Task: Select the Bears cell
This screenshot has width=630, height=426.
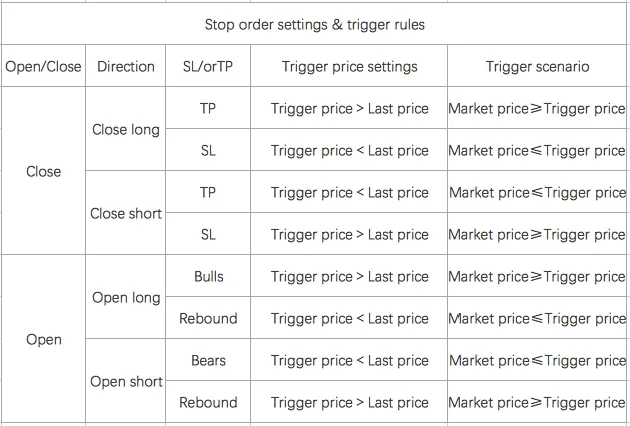Action: pyautogui.click(x=208, y=360)
